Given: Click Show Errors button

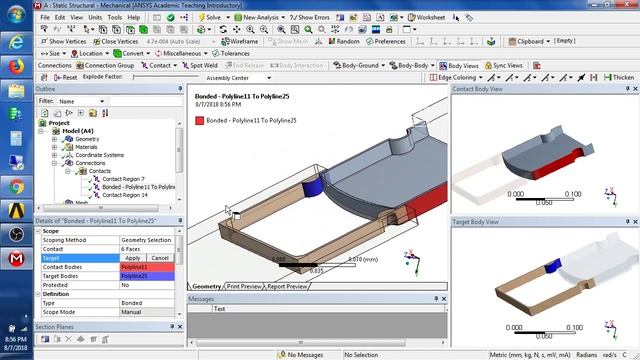Looking at the screenshot, I should (x=310, y=18).
